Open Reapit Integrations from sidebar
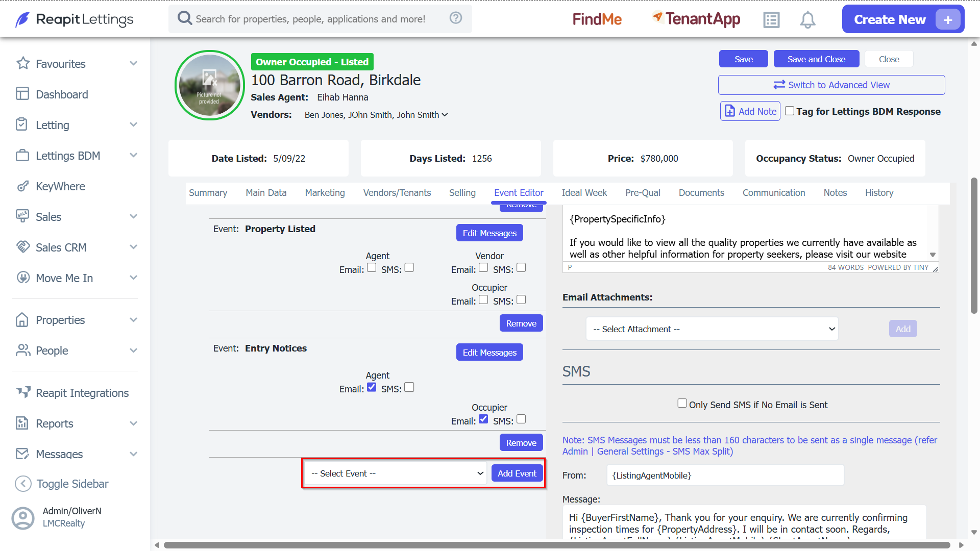 (x=82, y=393)
